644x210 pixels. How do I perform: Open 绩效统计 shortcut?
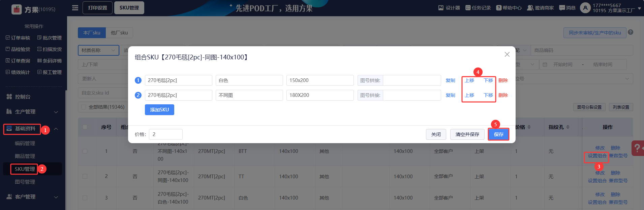tap(18, 72)
